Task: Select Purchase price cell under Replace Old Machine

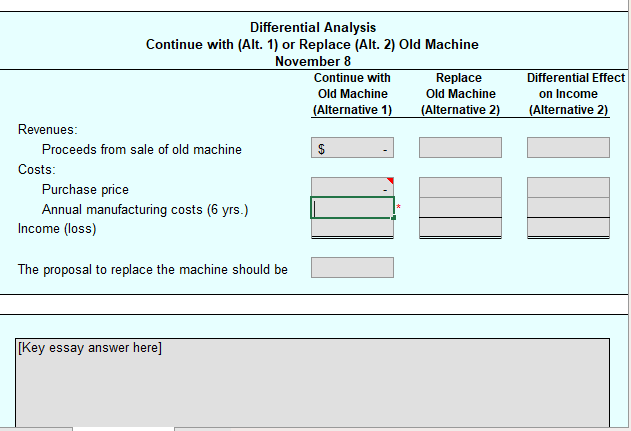Action: pos(460,187)
